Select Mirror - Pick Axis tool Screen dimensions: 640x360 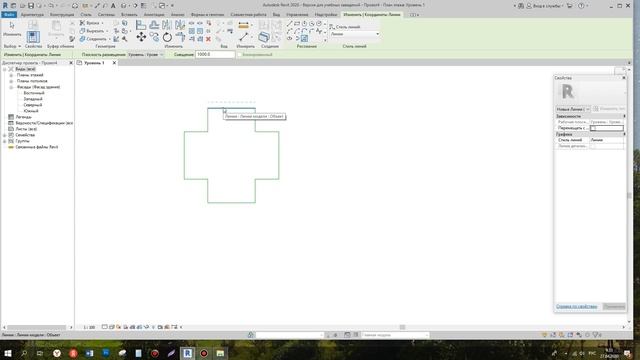(167, 25)
